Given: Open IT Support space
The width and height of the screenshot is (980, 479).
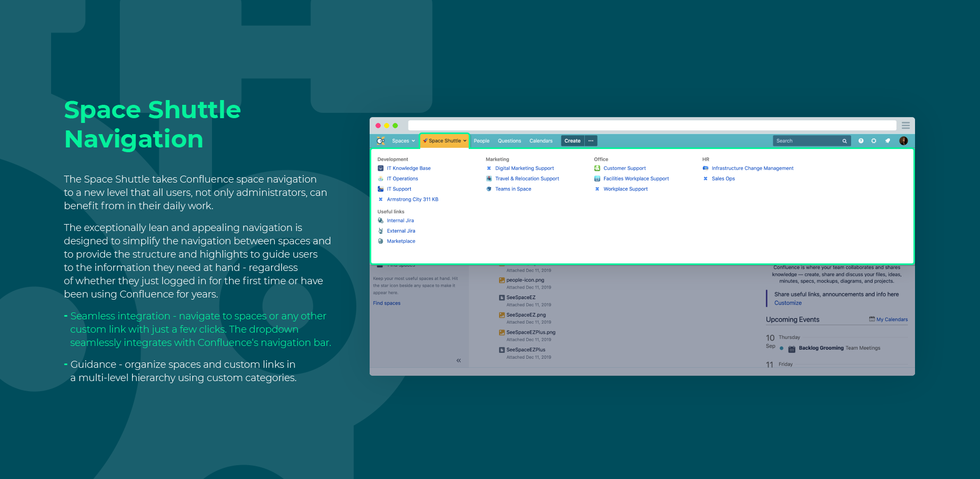Looking at the screenshot, I should click(x=399, y=189).
